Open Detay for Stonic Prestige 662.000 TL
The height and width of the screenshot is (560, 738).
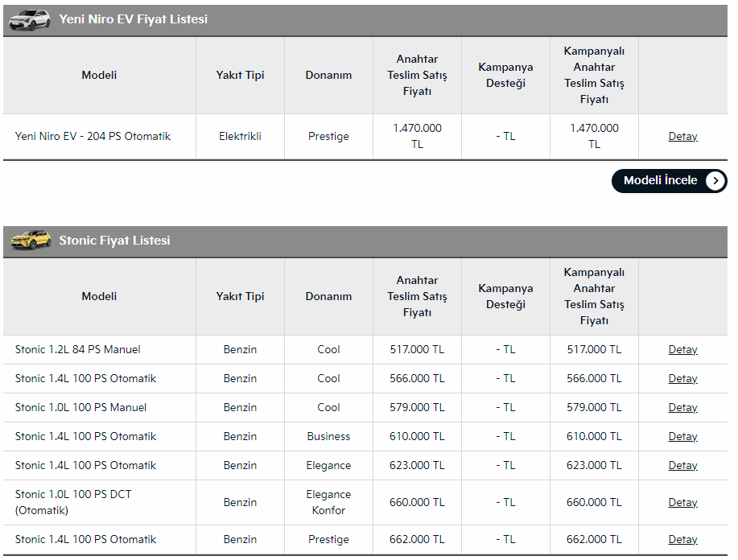pyautogui.click(x=682, y=540)
